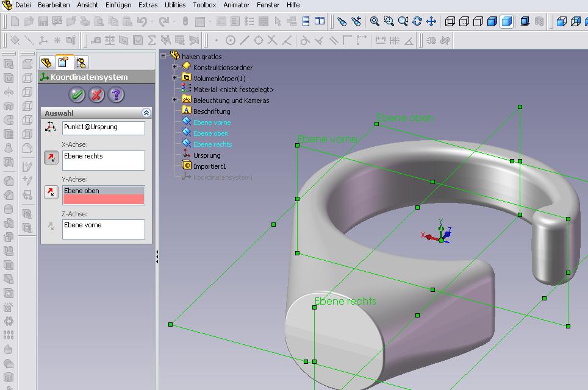Open the ConfigurationManager tab
Screen dimensions: 588x390
click(x=81, y=62)
